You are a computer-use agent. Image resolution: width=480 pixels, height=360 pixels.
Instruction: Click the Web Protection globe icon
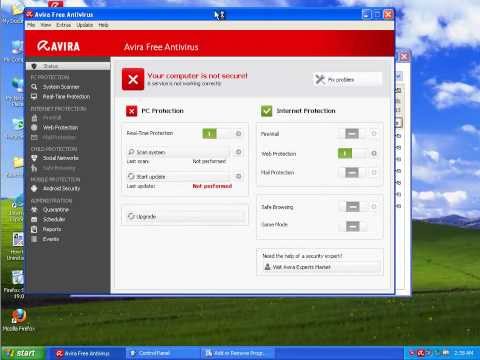click(34, 127)
